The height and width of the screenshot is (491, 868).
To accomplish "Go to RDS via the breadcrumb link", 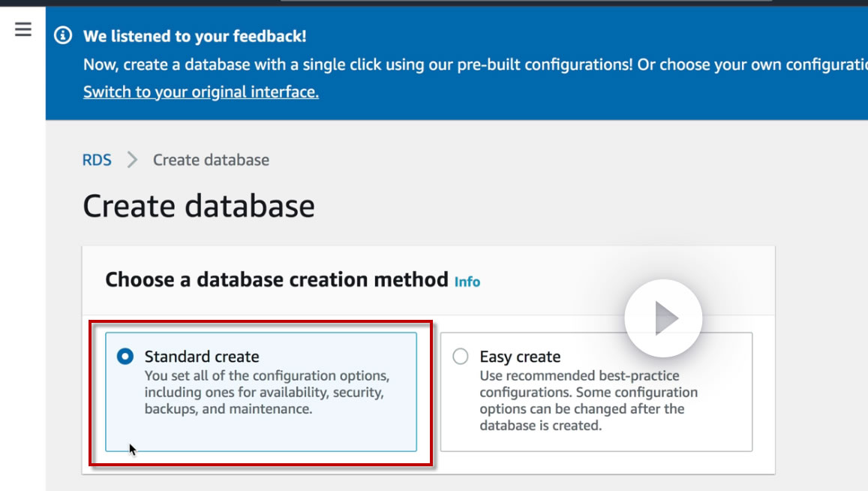I will pyautogui.click(x=97, y=160).
